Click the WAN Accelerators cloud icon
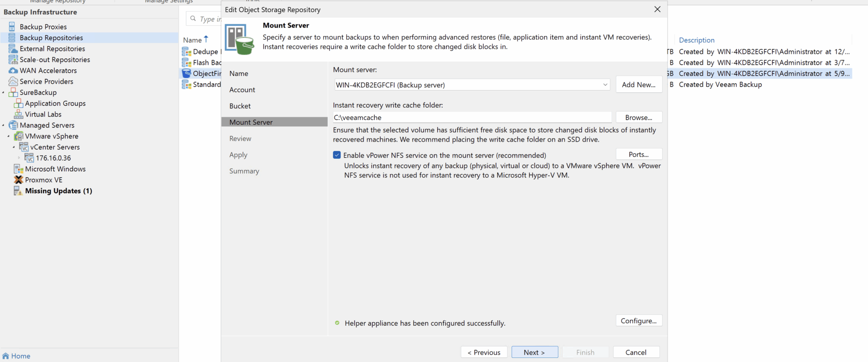The image size is (868, 362). (13, 71)
